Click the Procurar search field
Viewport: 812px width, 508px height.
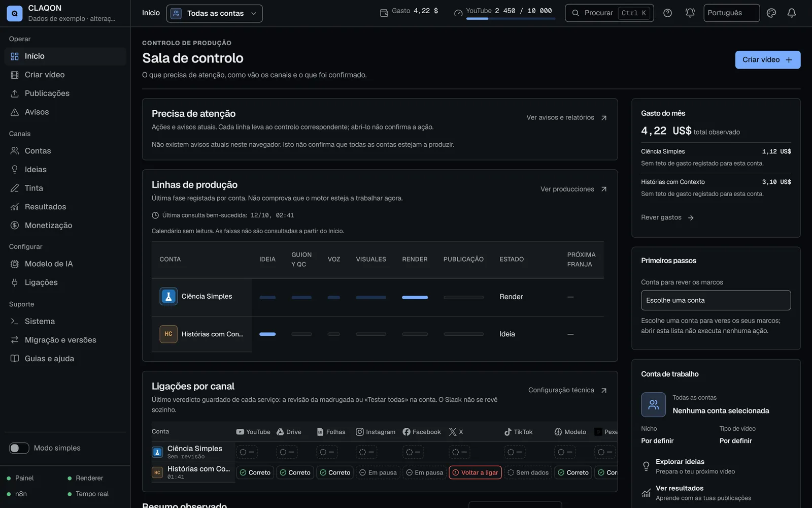[609, 13]
